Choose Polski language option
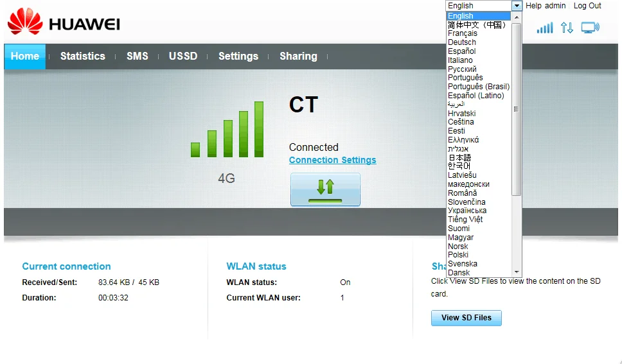This screenshot has width=622, height=364. click(479, 255)
